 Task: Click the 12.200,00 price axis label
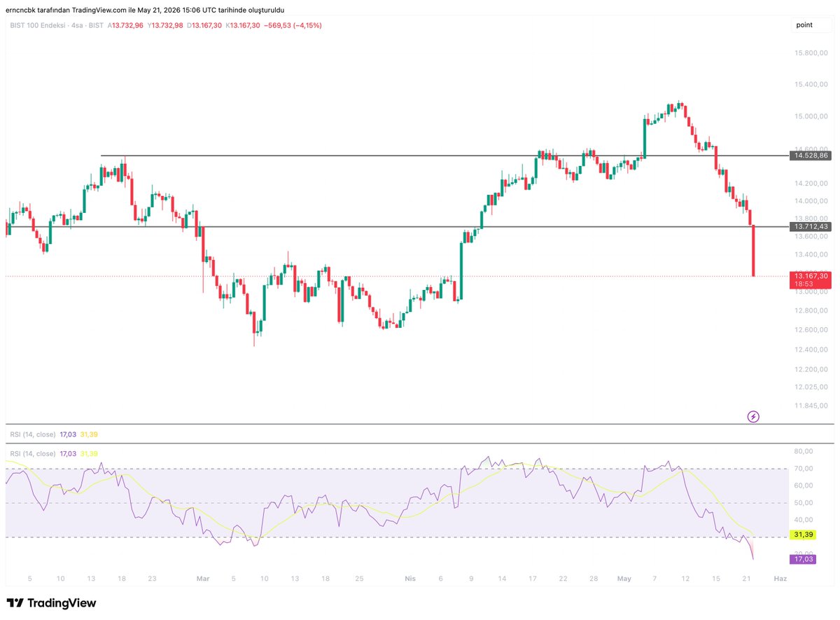811,369
